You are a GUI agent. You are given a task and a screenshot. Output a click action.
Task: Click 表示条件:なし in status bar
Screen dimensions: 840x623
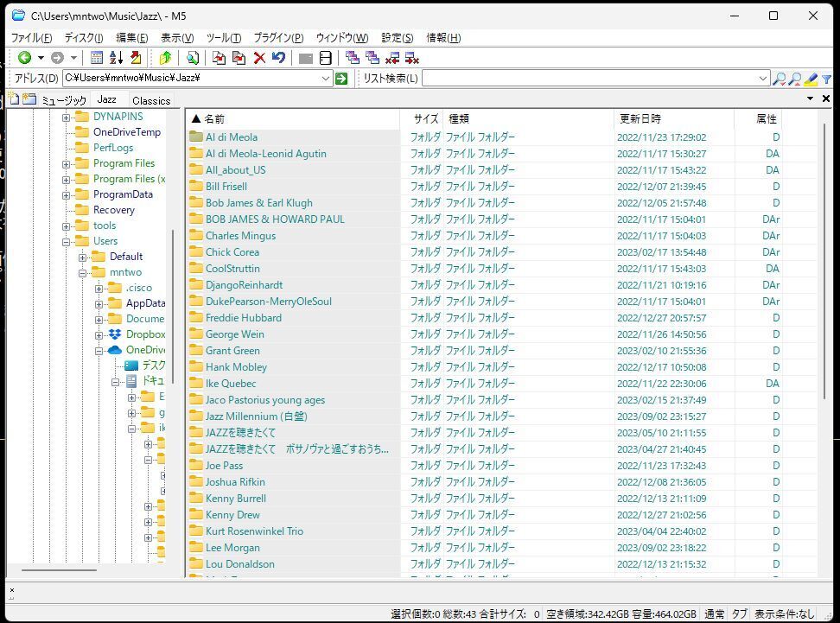pyautogui.click(x=785, y=613)
